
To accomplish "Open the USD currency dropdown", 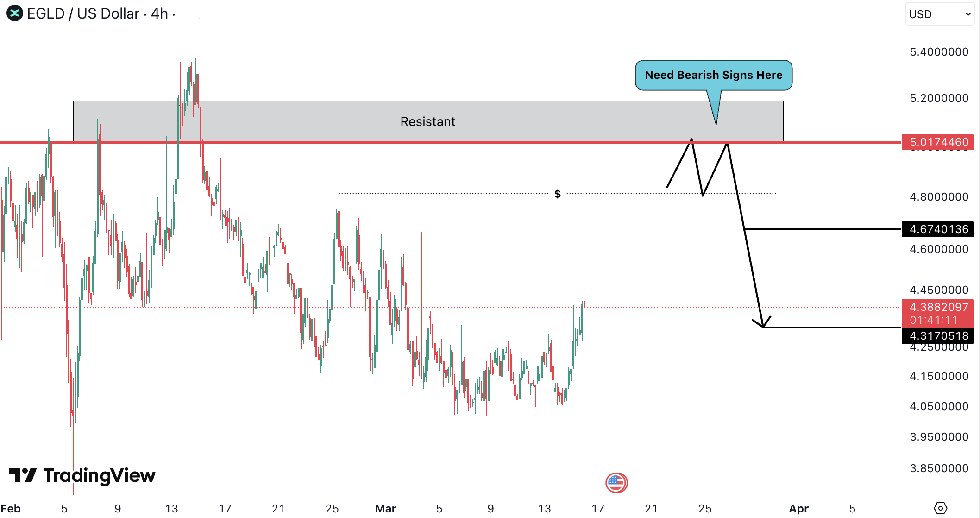I will pos(939,14).
